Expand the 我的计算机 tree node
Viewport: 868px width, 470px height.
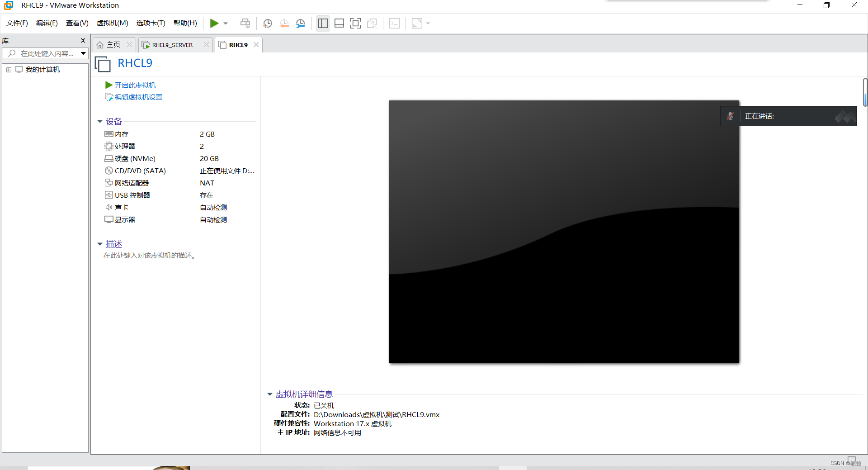pos(9,70)
